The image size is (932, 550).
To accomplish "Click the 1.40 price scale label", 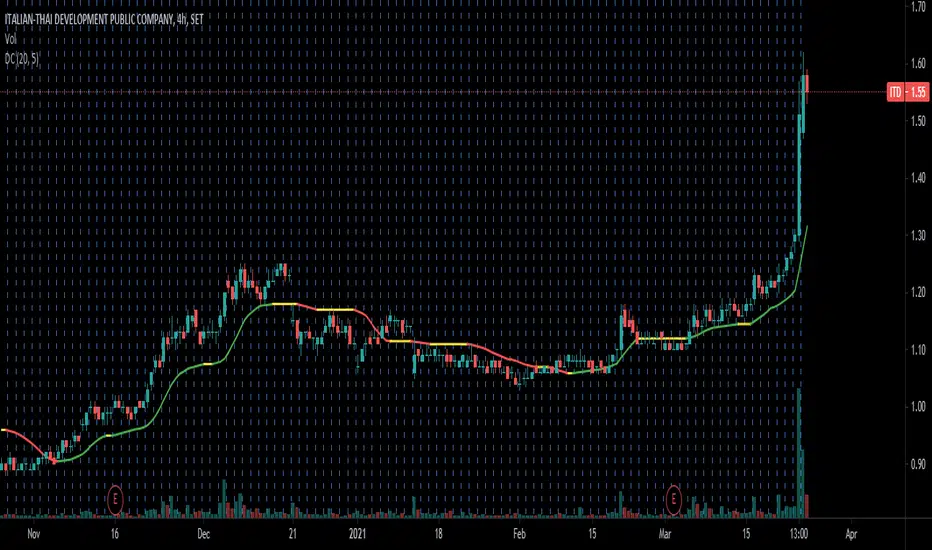I will click(918, 178).
